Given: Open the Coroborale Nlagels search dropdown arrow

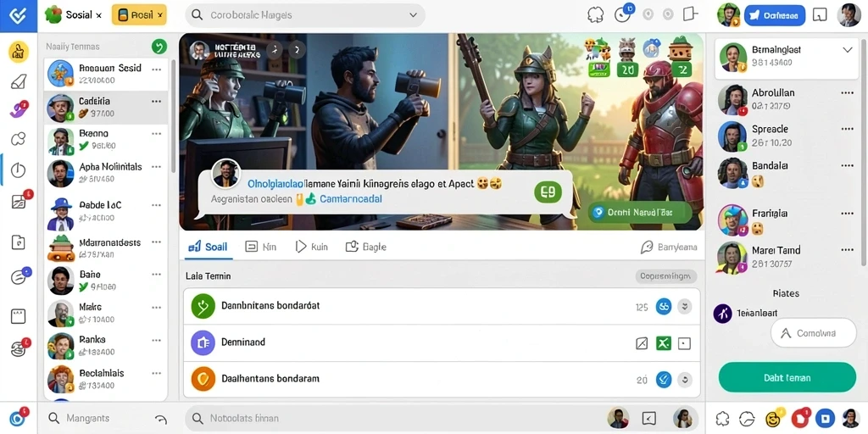Looking at the screenshot, I should click(413, 15).
